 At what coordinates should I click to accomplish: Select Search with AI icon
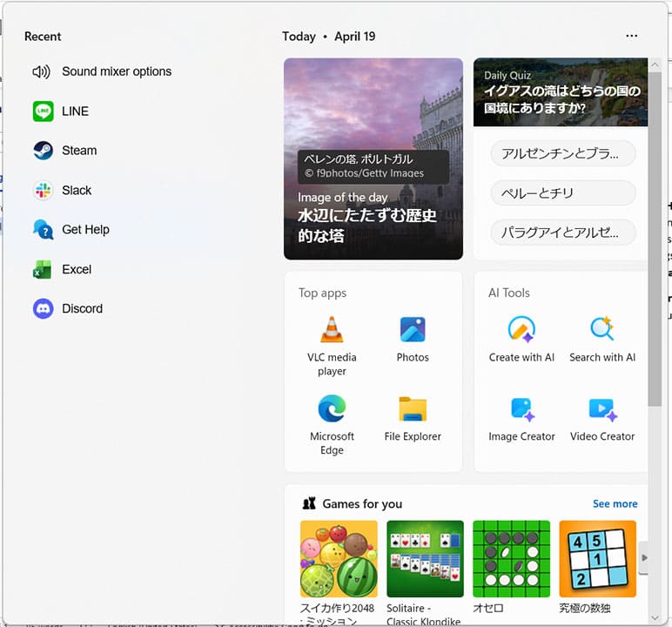coord(602,328)
